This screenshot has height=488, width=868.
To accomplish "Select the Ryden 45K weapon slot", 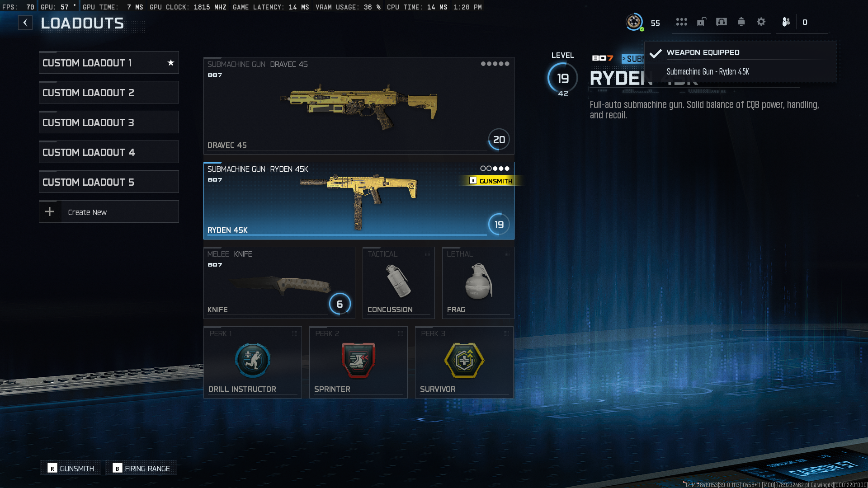I will (359, 201).
